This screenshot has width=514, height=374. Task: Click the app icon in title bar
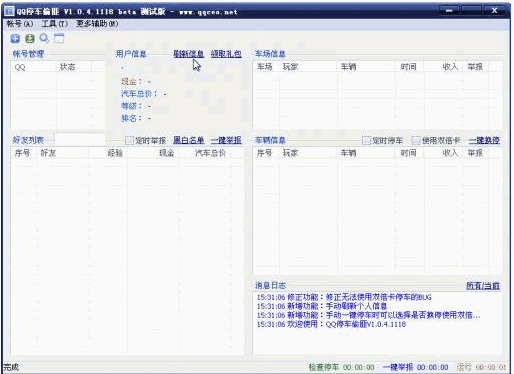pos(9,11)
